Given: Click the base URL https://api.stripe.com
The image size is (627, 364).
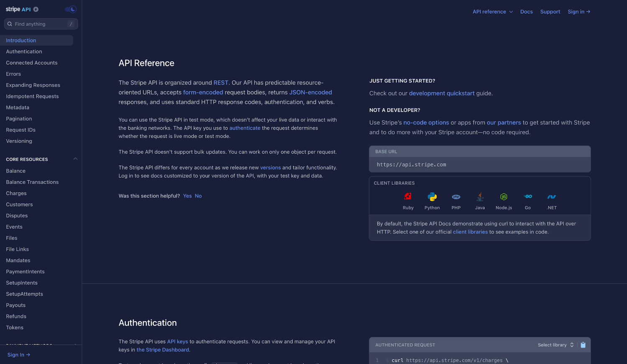Looking at the screenshot, I should tap(411, 164).
